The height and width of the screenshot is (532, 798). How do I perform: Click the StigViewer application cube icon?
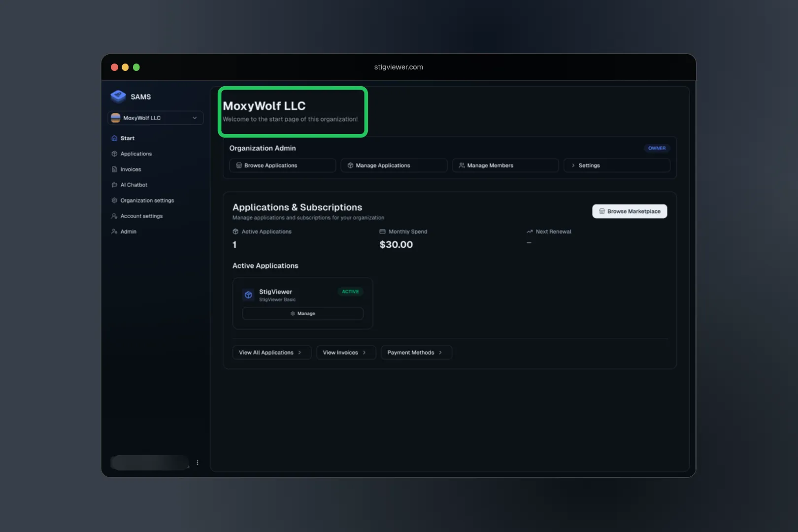point(248,295)
